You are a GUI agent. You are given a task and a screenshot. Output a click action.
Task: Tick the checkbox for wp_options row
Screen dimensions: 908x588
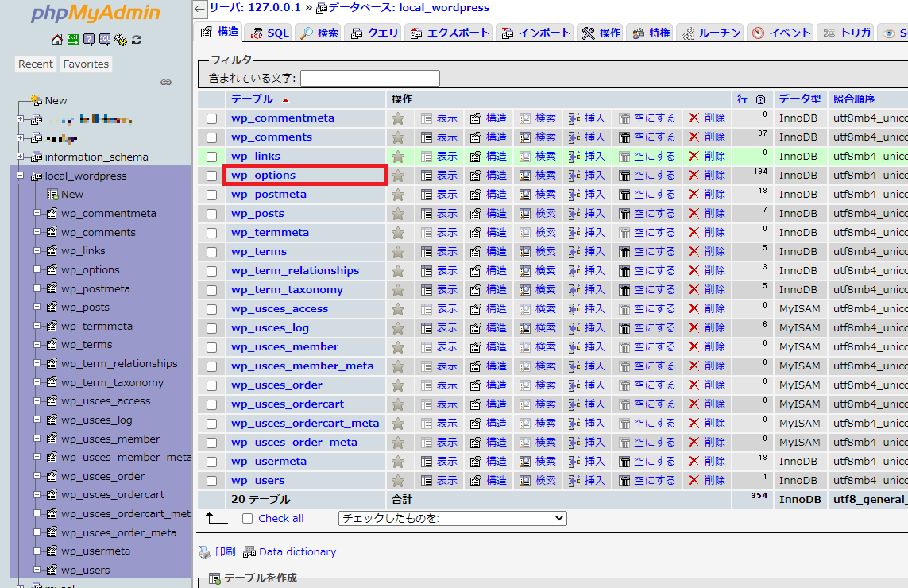point(211,176)
